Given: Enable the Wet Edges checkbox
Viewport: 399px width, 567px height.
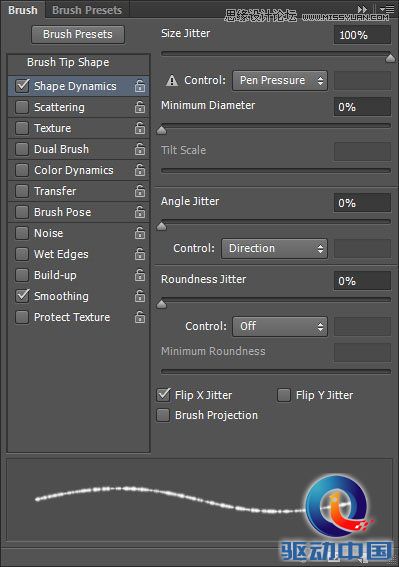Looking at the screenshot, I should 22,254.
